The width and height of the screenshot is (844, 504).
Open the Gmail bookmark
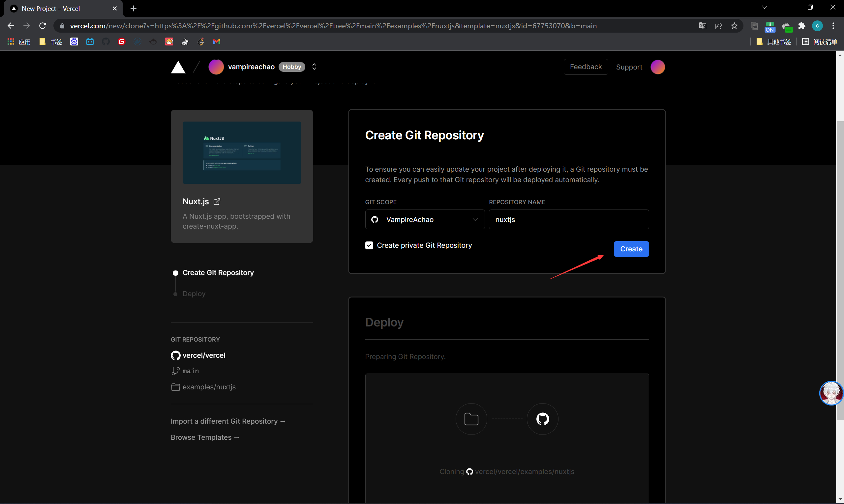coord(217,42)
